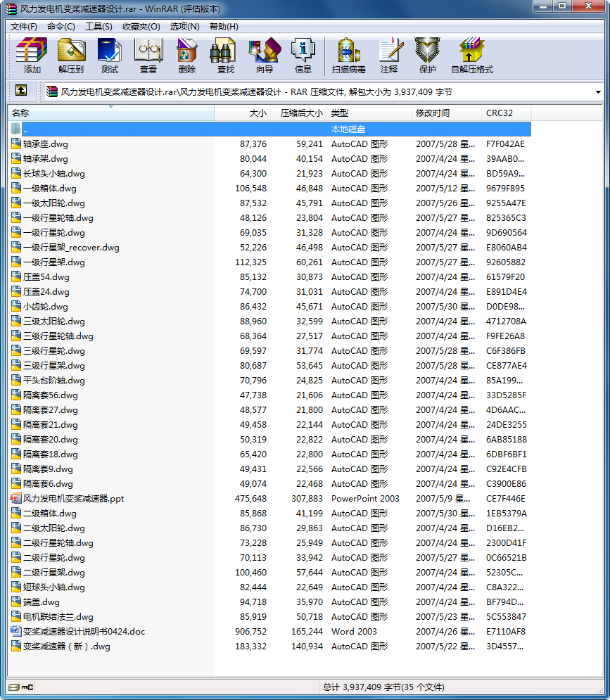Click the 保护 (Protect) shield icon
The width and height of the screenshot is (610, 700).
pos(427,56)
